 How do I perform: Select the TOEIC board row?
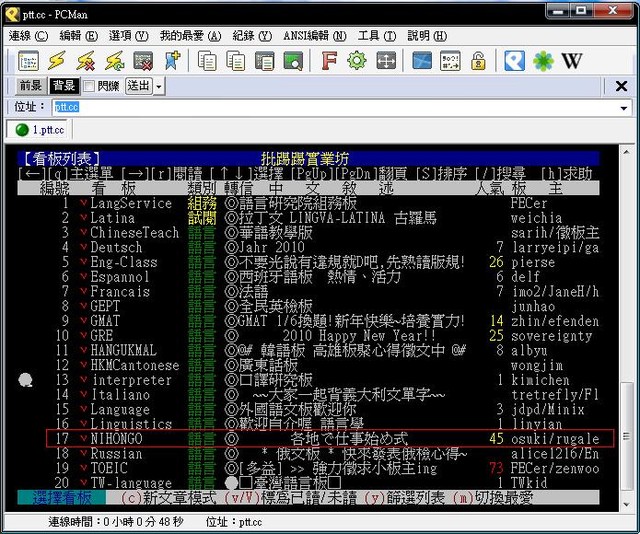308,468
